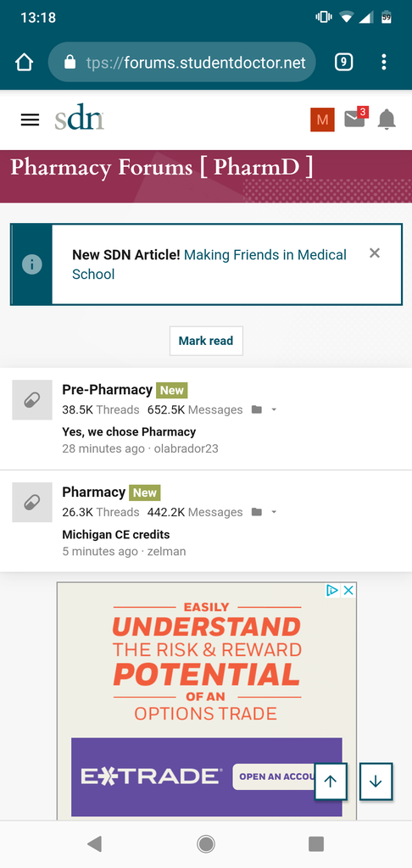The height and width of the screenshot is (868, 412).
Task: Dismiss the New SDN Article notice
Action: (x=375, y=253)
